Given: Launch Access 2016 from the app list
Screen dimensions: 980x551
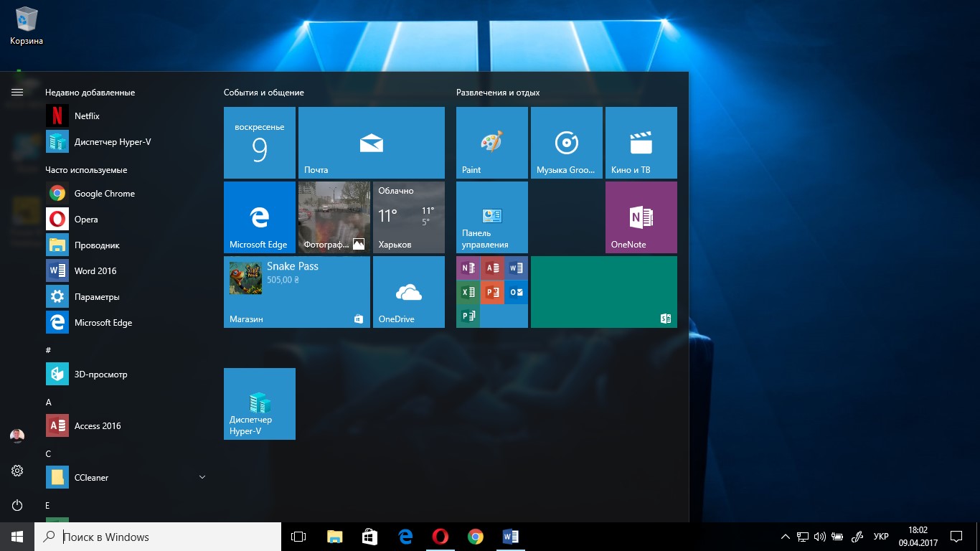Looking at the screenshot, I should [x=126, y=425].
